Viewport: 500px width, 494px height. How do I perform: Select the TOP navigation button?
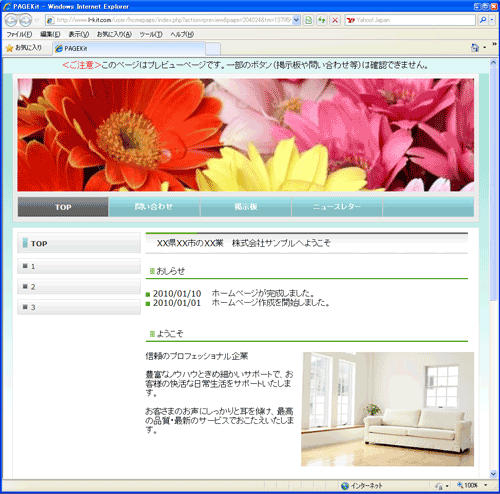pyautogui.click(x=63, y=207)
